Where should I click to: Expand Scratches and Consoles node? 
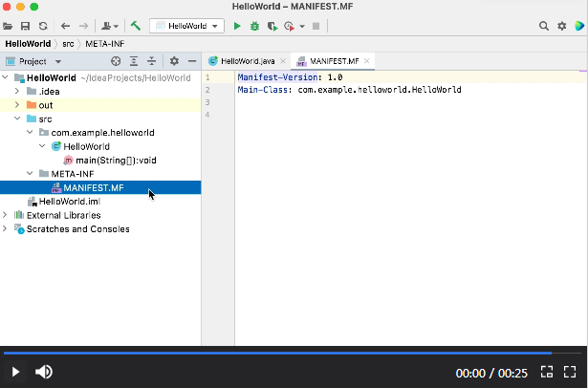(5, 228)
